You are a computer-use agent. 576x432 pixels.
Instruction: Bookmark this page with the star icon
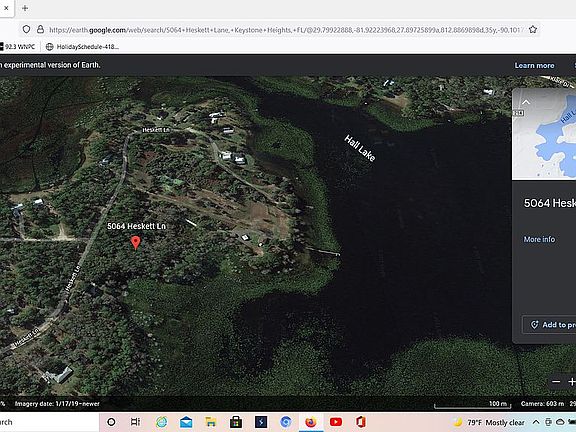point(533,29)
